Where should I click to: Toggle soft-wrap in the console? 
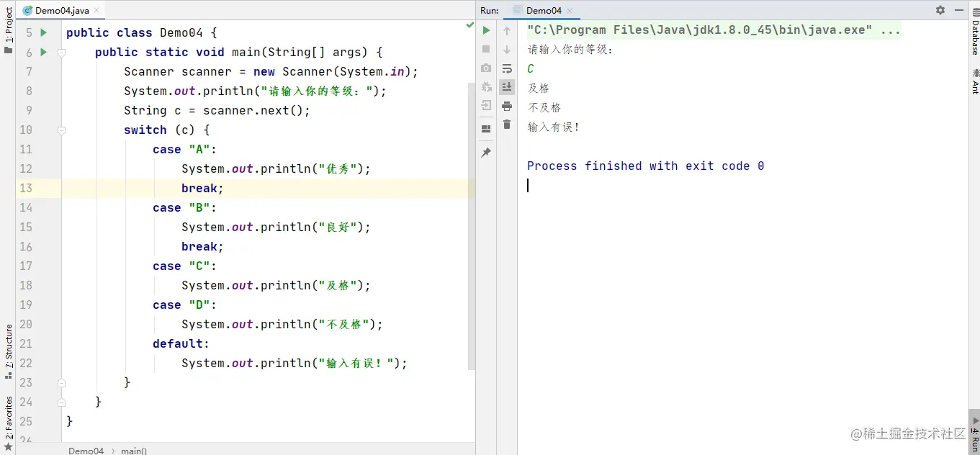(x=507, y=68)
